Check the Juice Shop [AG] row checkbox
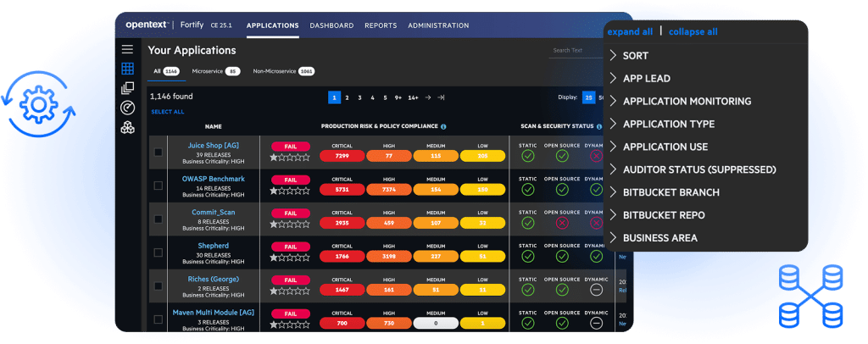Screen dimensions: 868x344 coord(159,153)
